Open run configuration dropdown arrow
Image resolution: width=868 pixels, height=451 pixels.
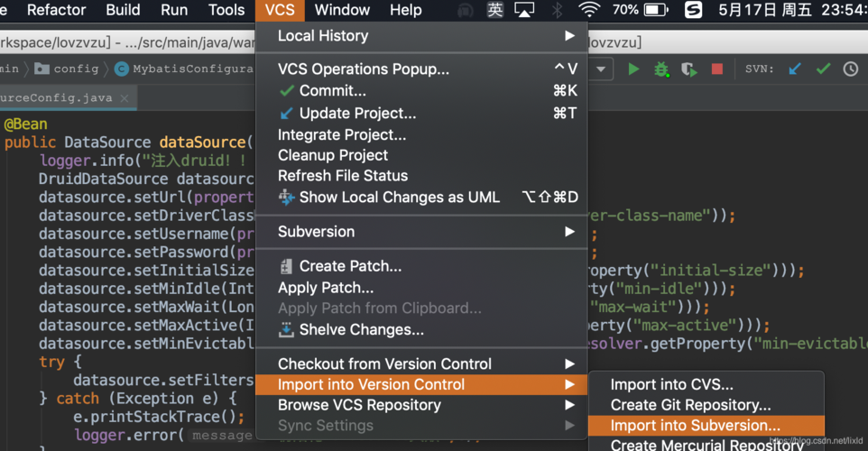(601, 69)
